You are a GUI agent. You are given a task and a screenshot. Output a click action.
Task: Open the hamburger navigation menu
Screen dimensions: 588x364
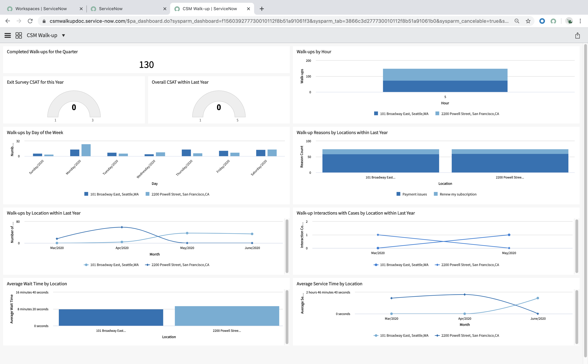[8, 35]
